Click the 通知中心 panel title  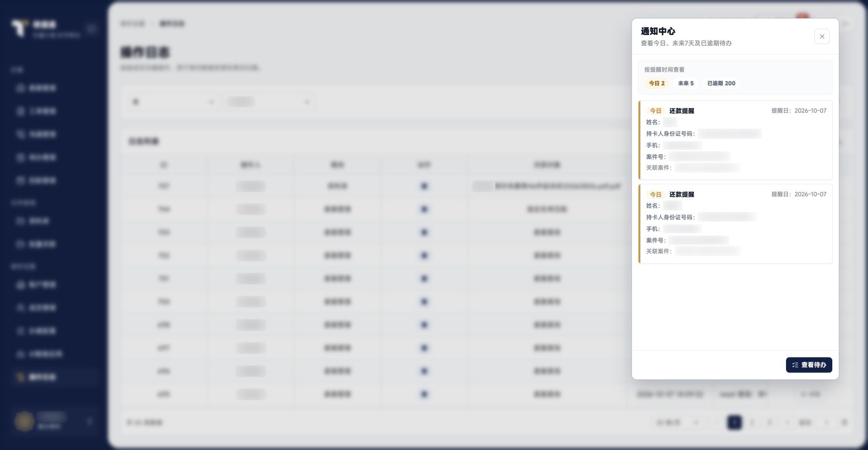click(x=658, y=31)
